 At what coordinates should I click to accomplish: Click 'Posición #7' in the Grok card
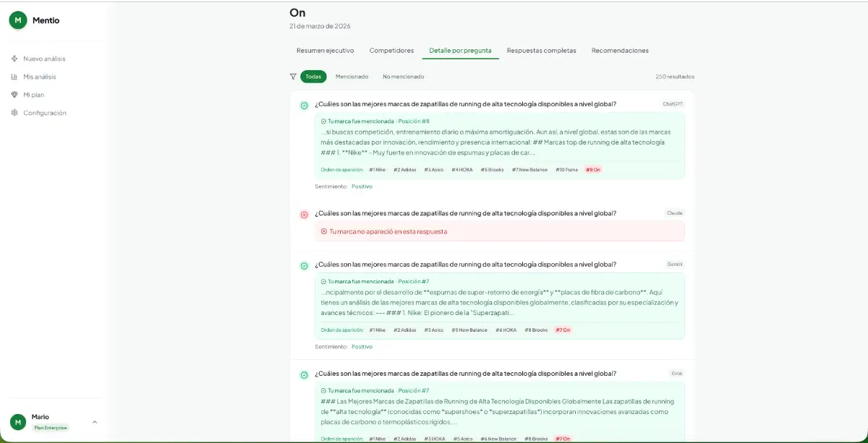(414, 390)
